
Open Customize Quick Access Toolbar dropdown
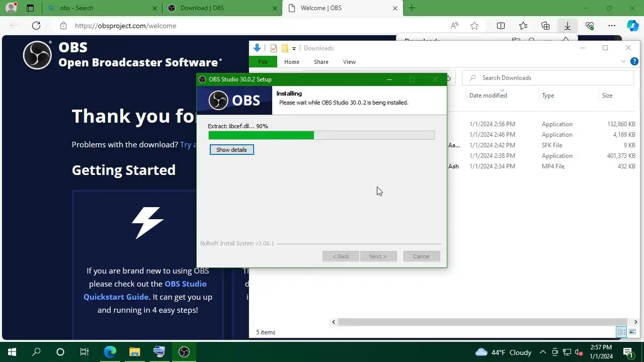click(x=294, y=49)
